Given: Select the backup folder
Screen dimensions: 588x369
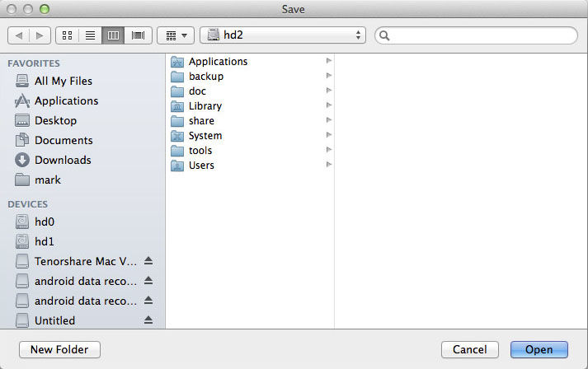Looking at the screenshot, I should (205, 77).
